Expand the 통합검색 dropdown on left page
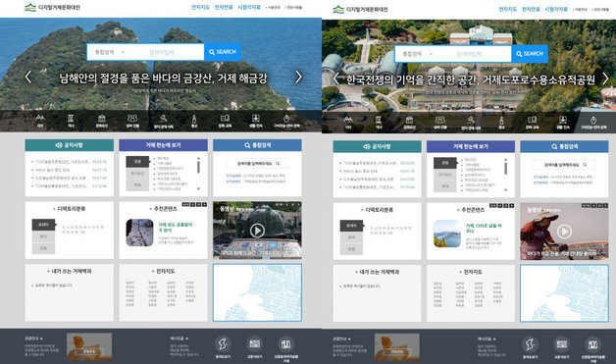 [110, 52]
